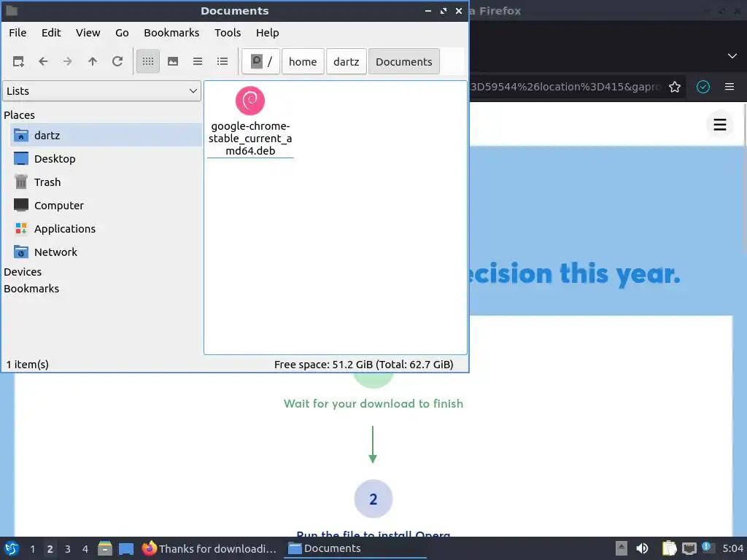Screen dimensions: 747x560
Task: Click the free space status text
Action: click(x=364, y=365)
